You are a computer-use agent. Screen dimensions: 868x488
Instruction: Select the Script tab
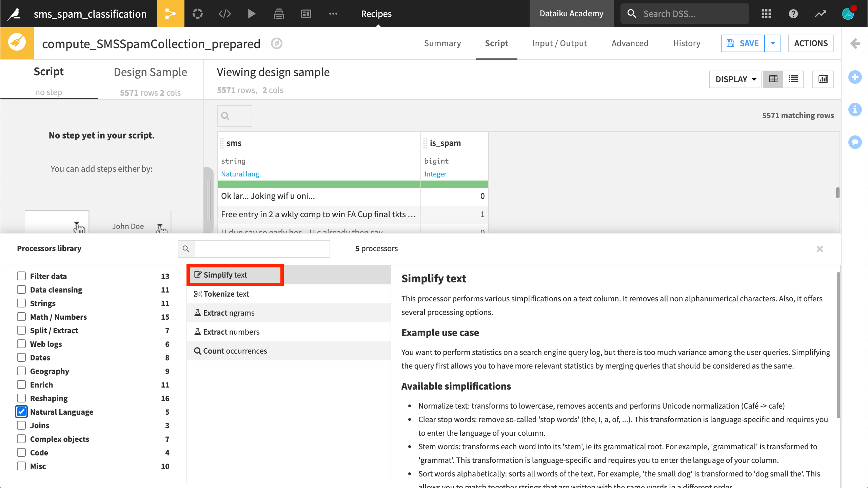(x=496, y=43)
